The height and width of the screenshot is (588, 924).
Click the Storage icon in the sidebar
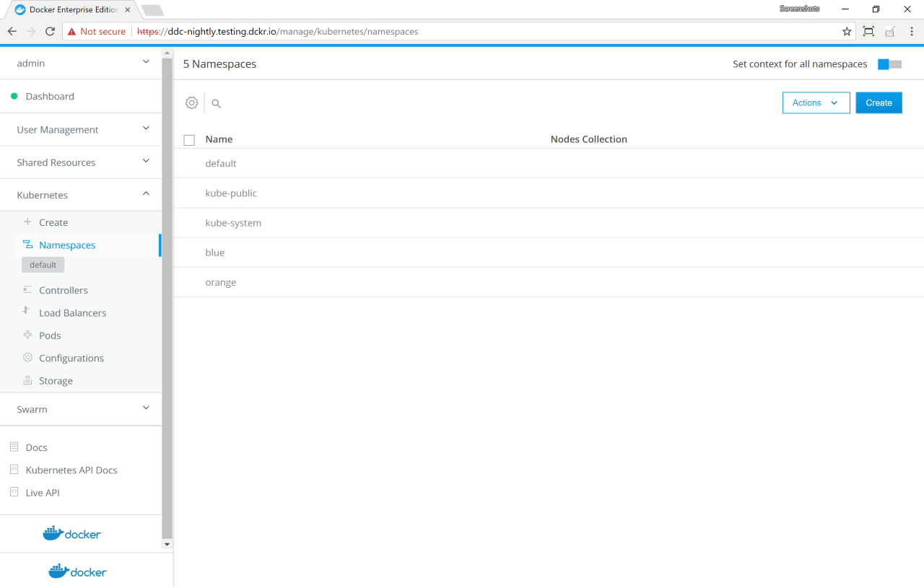[x=27, y=380]
